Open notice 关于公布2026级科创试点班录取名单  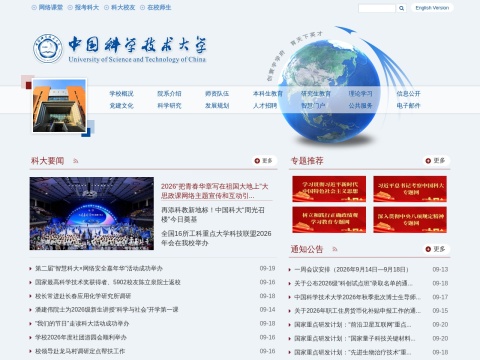pyautogui.click(x=353, y=283)
